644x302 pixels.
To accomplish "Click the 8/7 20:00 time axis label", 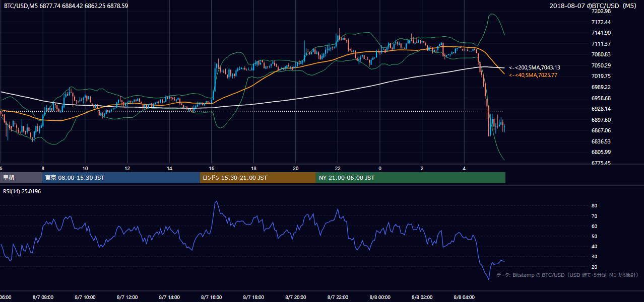I will [296, 297].
